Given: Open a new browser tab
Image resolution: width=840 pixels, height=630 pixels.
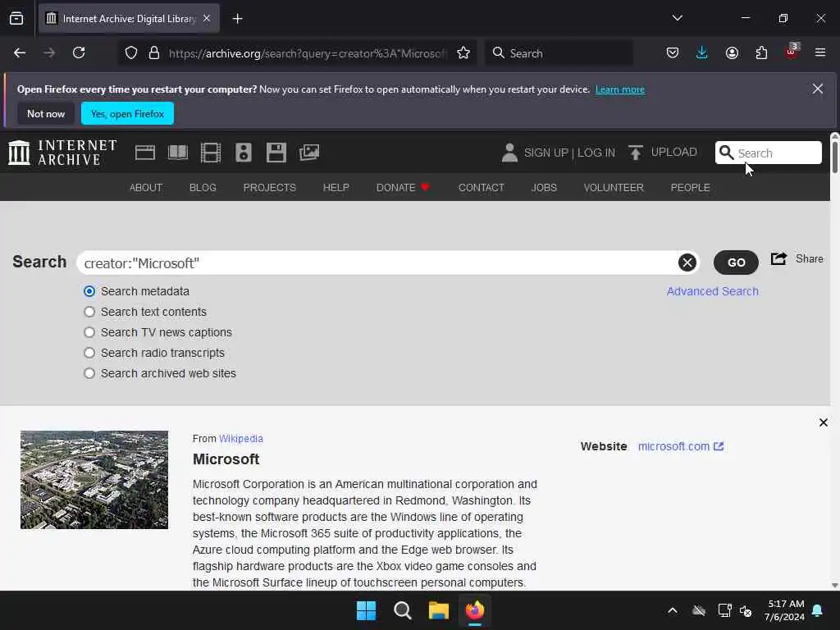Looking at the screenshot, I should [x=237, y=19].
